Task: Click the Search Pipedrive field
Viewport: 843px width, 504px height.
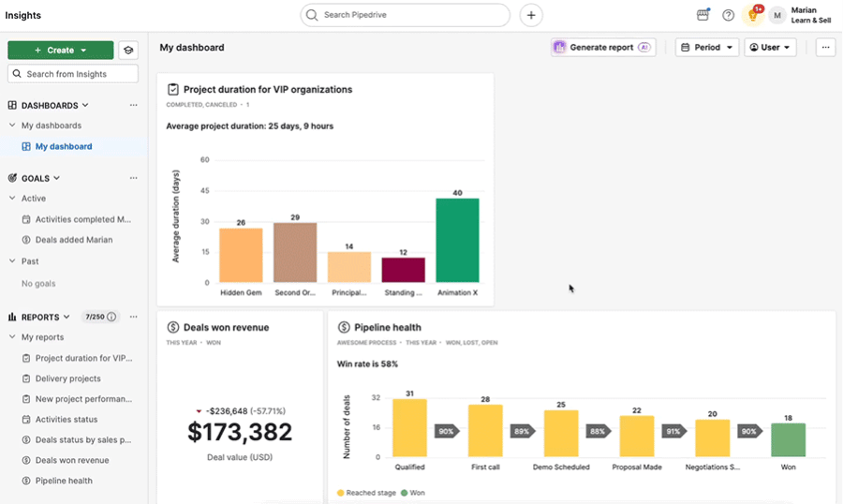Action: (405, 15)
